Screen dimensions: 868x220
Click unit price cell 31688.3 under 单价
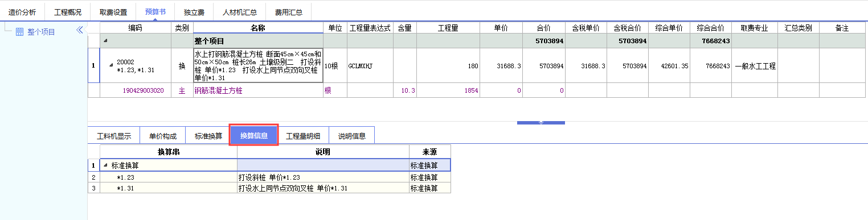(x=501, y=66)
